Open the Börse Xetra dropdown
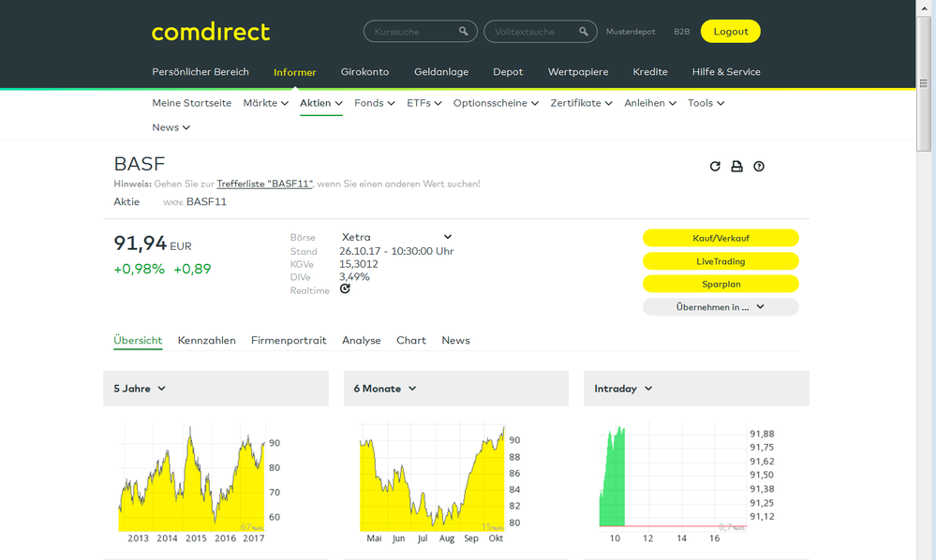The image size is (936, 560). tap(397, 238)
